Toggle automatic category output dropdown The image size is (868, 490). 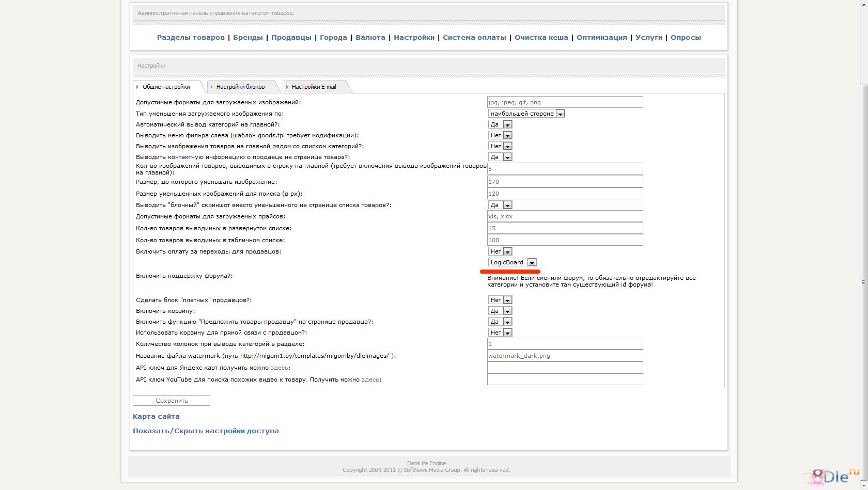point(500,124)
